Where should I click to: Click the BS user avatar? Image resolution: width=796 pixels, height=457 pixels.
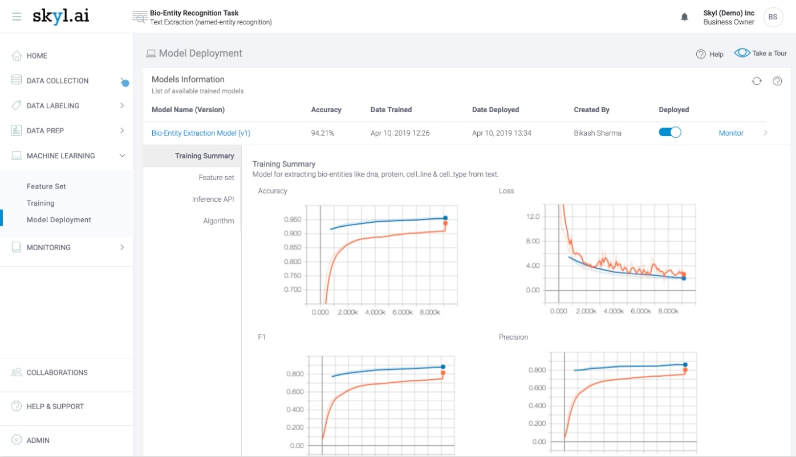pyautogui.click(x=773, y=17)
